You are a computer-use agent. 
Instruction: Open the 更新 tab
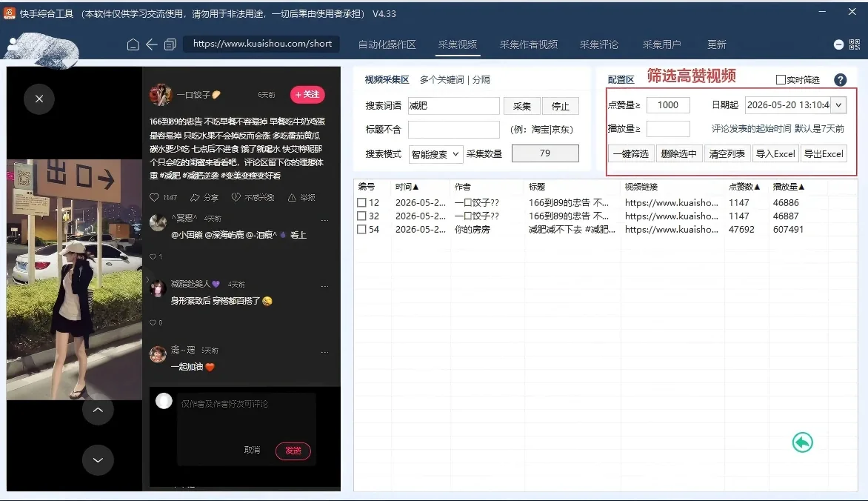pos(716,44)
